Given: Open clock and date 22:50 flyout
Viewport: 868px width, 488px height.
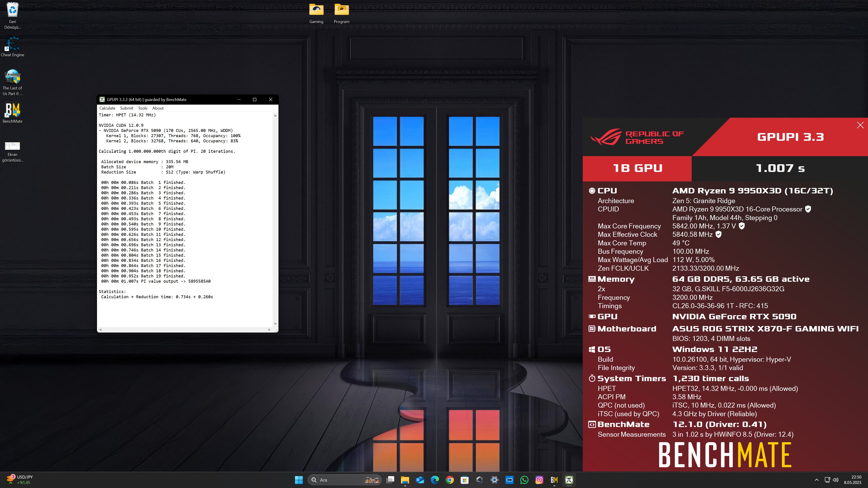Looking at the screenshot, I should (x=852, y=480).
